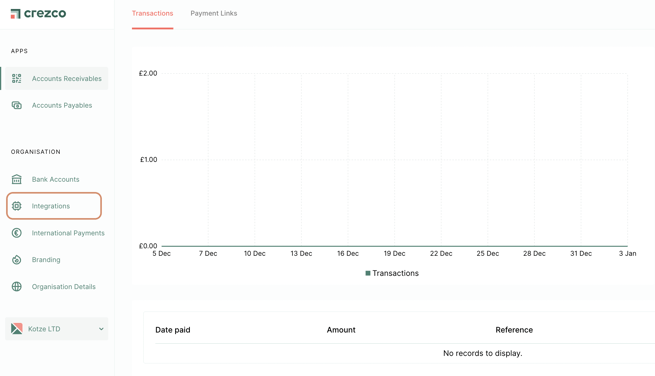Image resolution: width=655 pixels, height=376 pixels.
Task: Click the 13 Dec axis label
Action: pos(301,254)
